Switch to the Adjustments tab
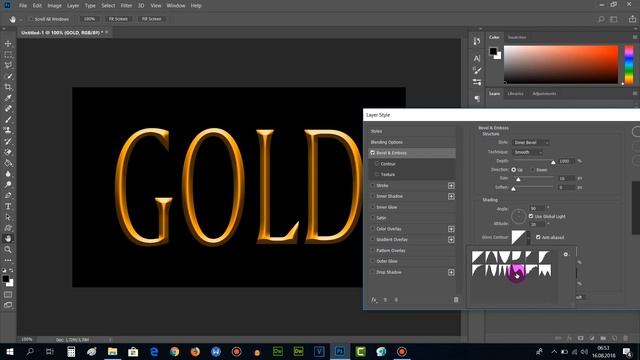The image size is (640, 360). click(x=544, y=93)
